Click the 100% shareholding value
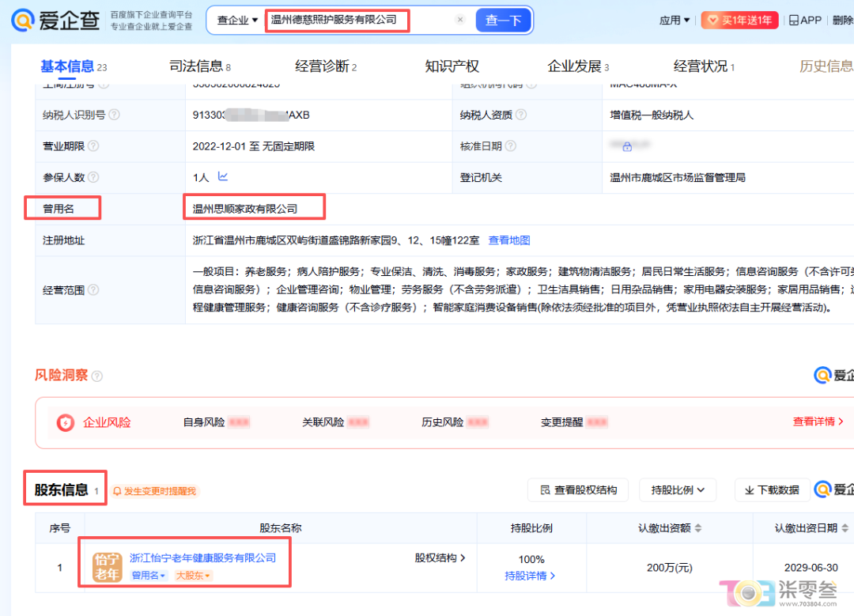 pyautogui.click(x=531, y=559)
